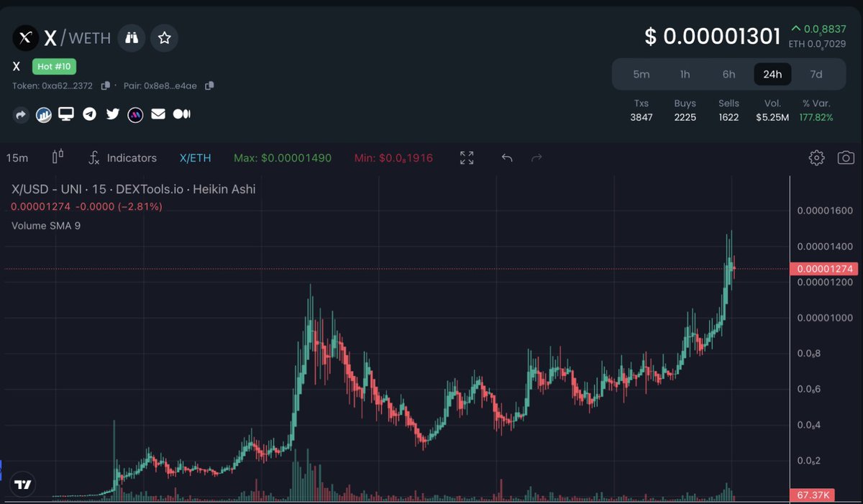Screen dimensions: 863x504
Task: Click the 0.00001000 price axis label
Action: pos(825,318)
